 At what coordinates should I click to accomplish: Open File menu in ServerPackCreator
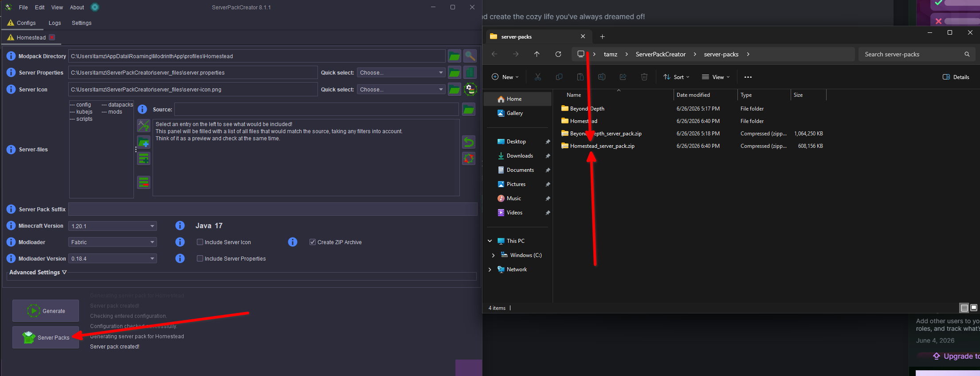point(24,7)
